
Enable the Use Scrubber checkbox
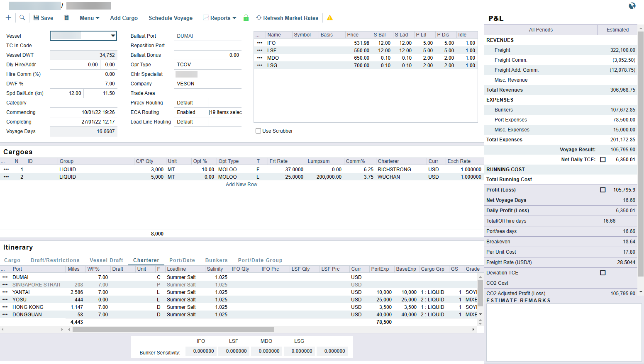tap(259, 131)
